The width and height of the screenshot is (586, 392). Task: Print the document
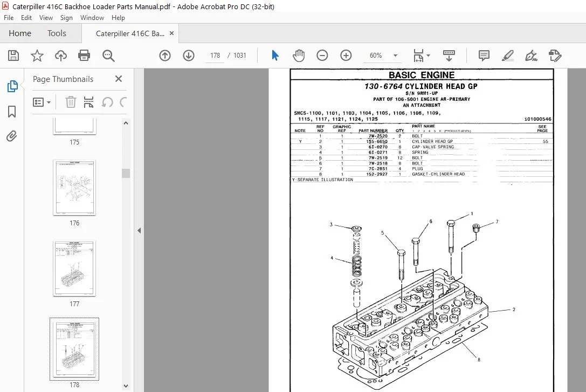point(84,56)
